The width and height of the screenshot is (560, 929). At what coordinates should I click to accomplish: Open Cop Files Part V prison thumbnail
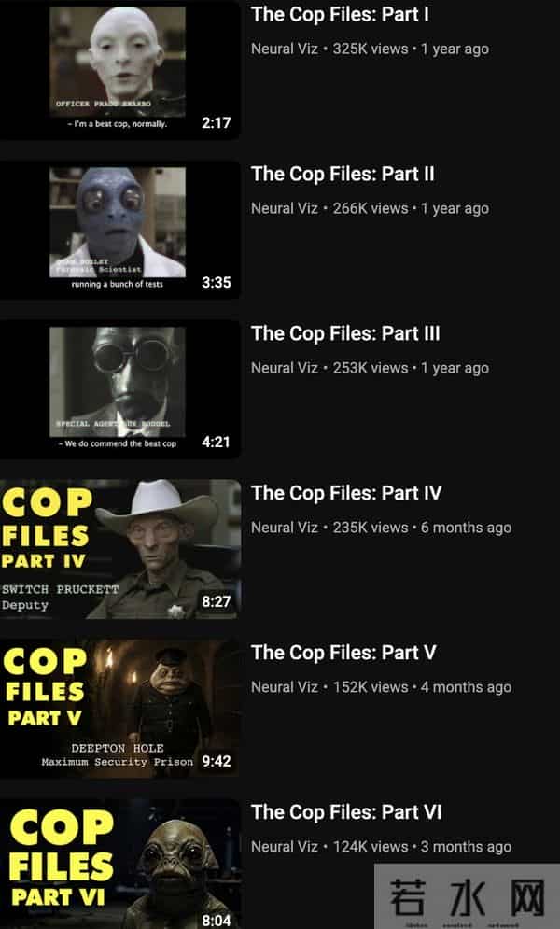120,708
